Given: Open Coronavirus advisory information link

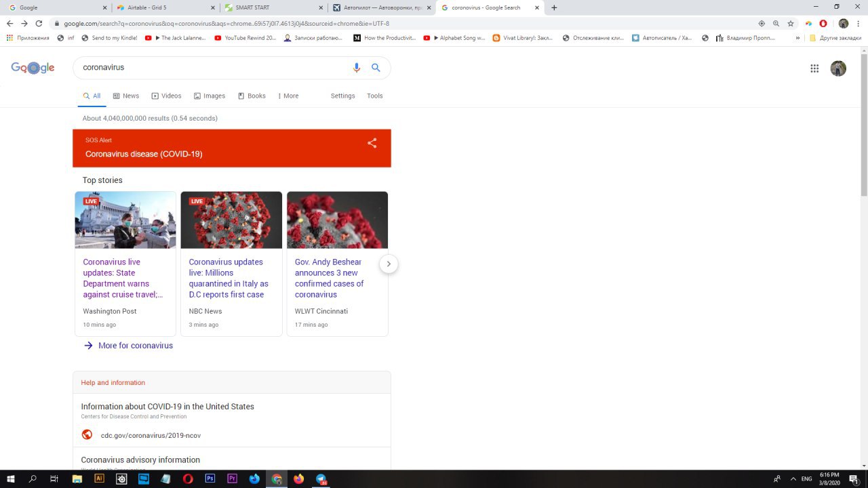Looking at the screenshot, I should tap(140, 460).
